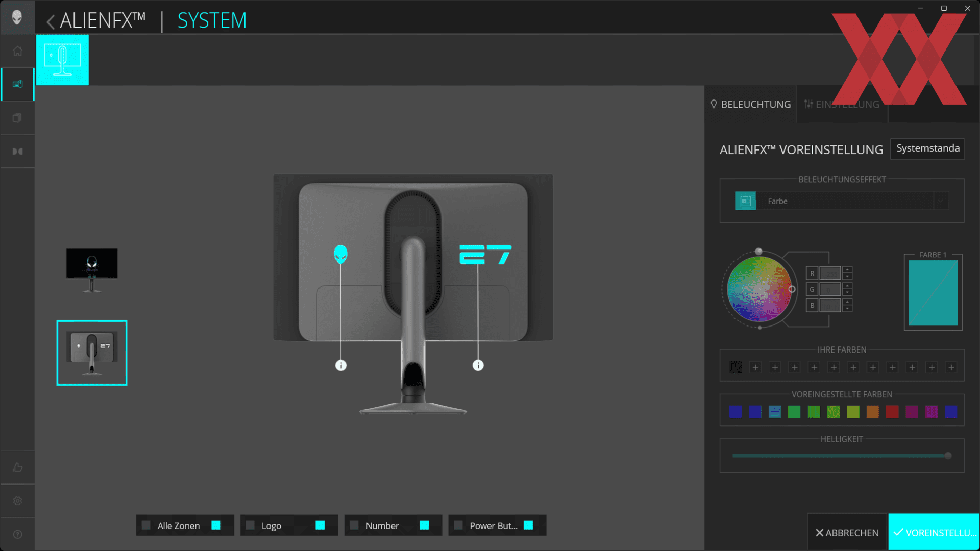Click the R value input field
The height and width of the screenshot is (551, 980).
click(x=830, y=273)
